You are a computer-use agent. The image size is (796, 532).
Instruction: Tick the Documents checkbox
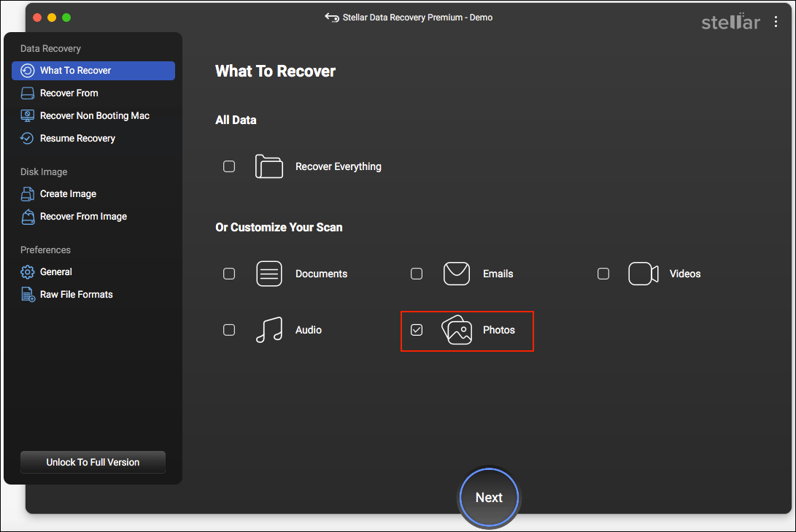point(229,274)
